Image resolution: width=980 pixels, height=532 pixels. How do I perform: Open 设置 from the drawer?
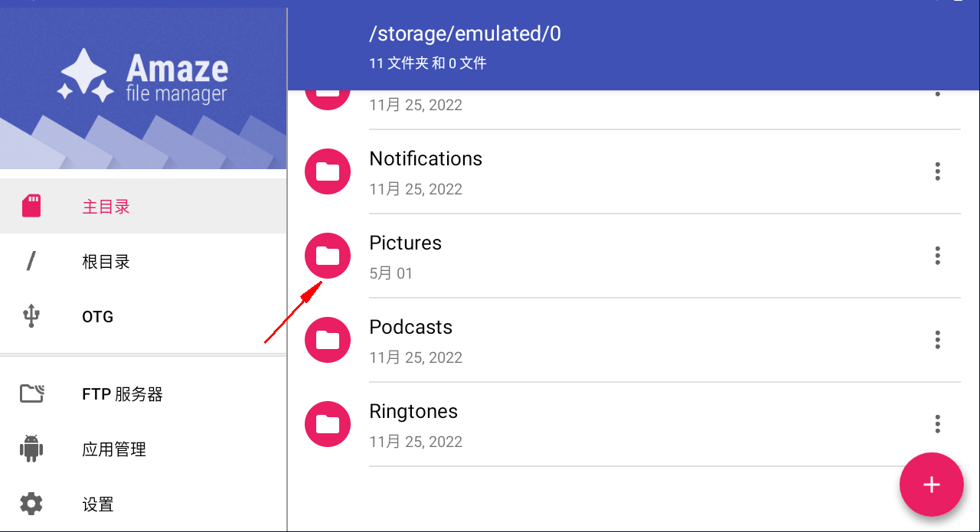click(98, 504)
